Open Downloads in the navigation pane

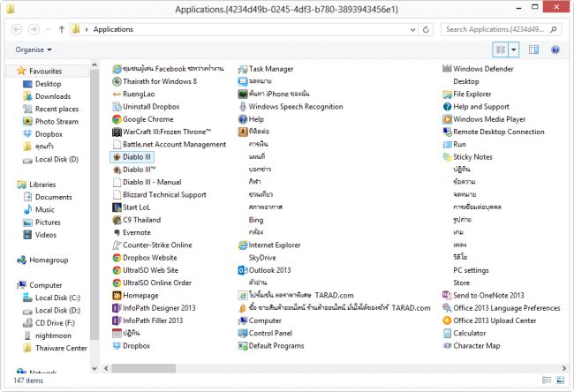(x=53, y=96)
